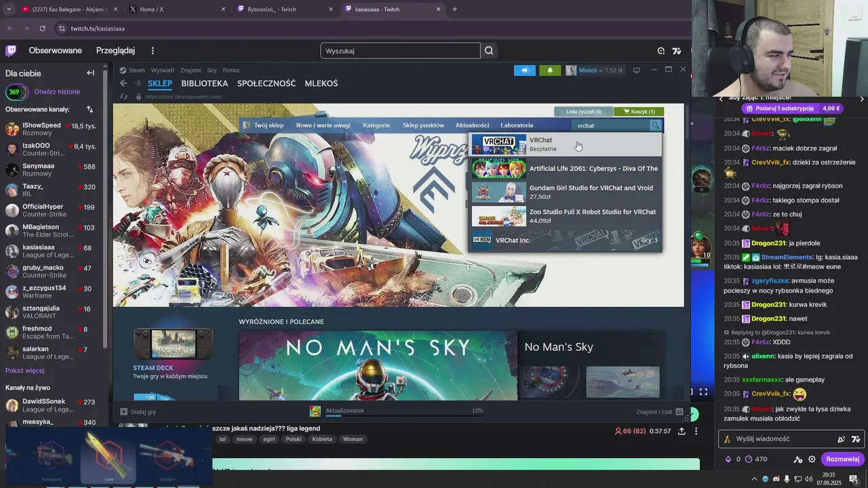Click the Steam store search magnifier
This screenshot has height=488, width=868.
655,125
